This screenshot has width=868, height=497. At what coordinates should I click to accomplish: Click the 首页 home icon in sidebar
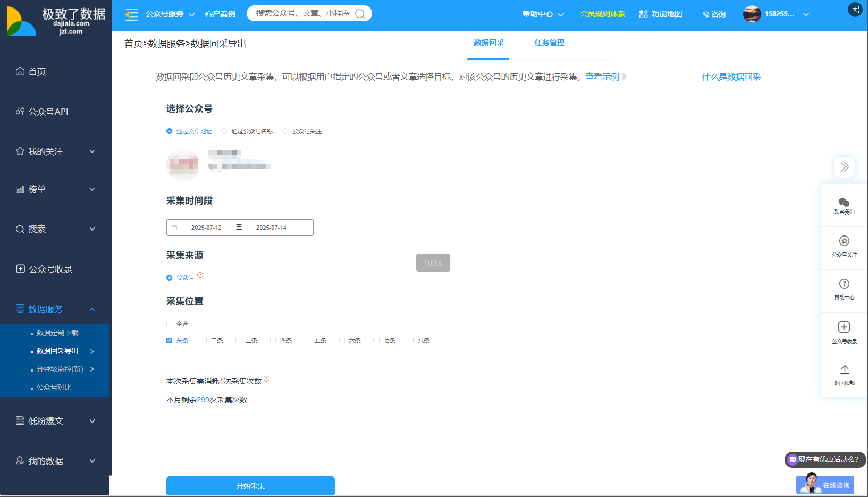(x=20, y=71)
